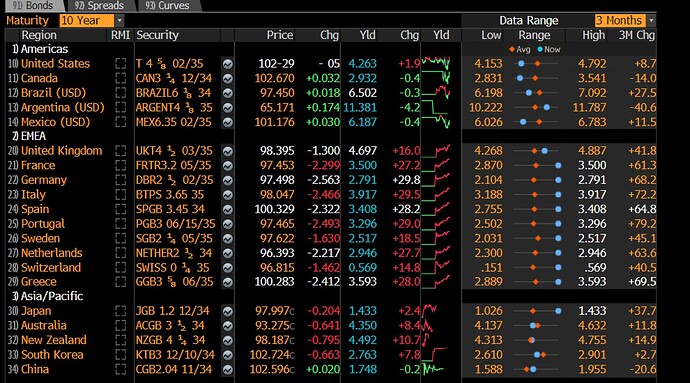The height and width of the screenshot is (383, 690).
Task: Select the Italy row link
Action: (x=33, y=195)
